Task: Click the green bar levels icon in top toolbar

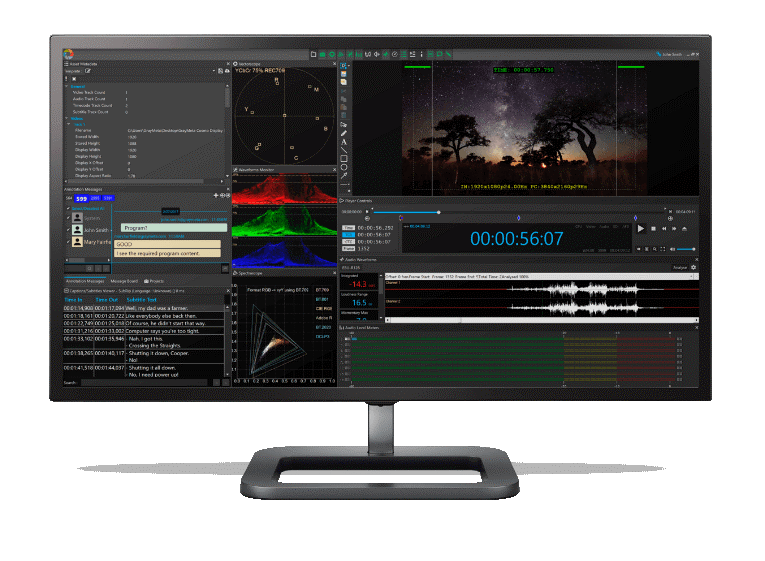Action: coord(359,54)
